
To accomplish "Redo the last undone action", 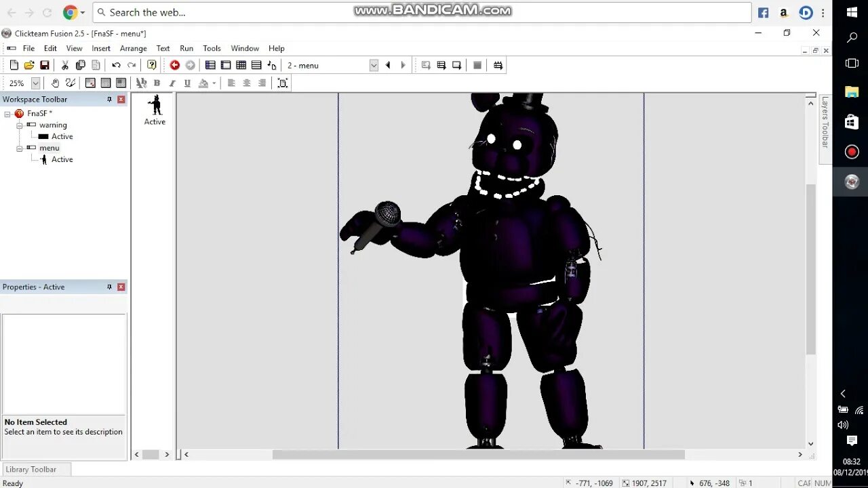I will point(132,65).
